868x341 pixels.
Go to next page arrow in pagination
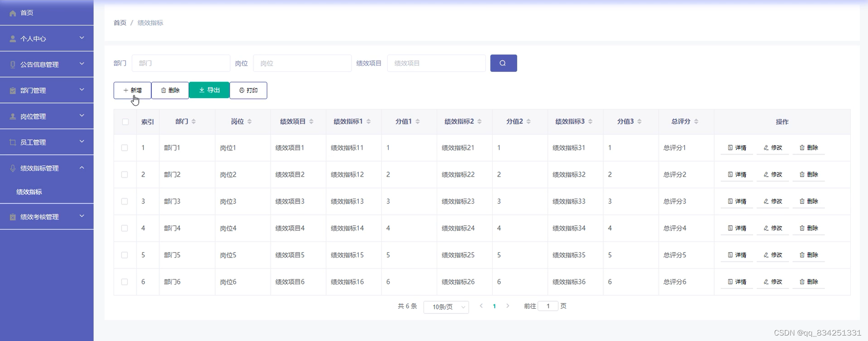pos(508,306)
